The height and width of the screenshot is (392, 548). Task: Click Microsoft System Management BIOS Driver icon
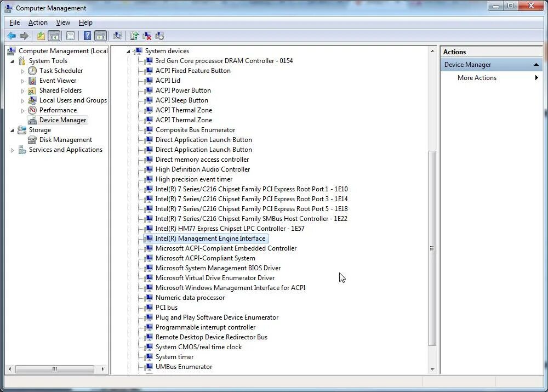pyautogui.click(x=149, y=268)
